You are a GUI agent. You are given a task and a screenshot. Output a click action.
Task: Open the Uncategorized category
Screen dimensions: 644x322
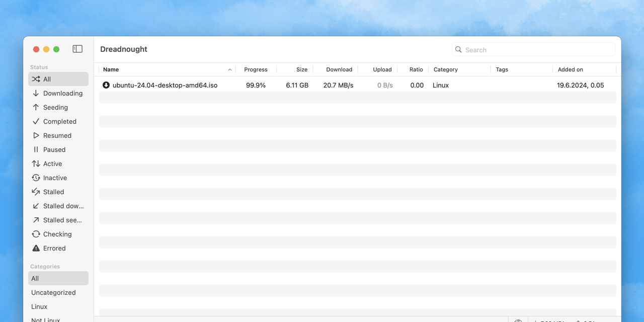(53, 292)
